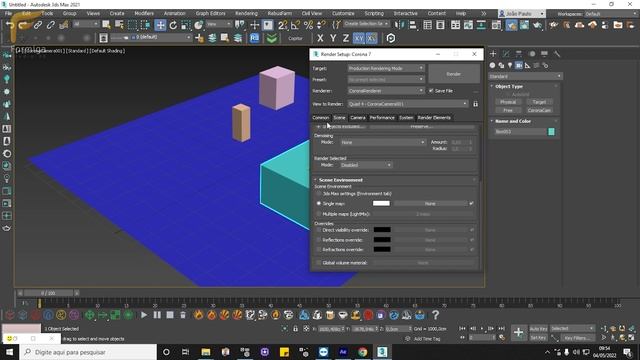This screenshot has width=640, height=360.
Task: Select Geometry category in Create panel
Action: 492,65
